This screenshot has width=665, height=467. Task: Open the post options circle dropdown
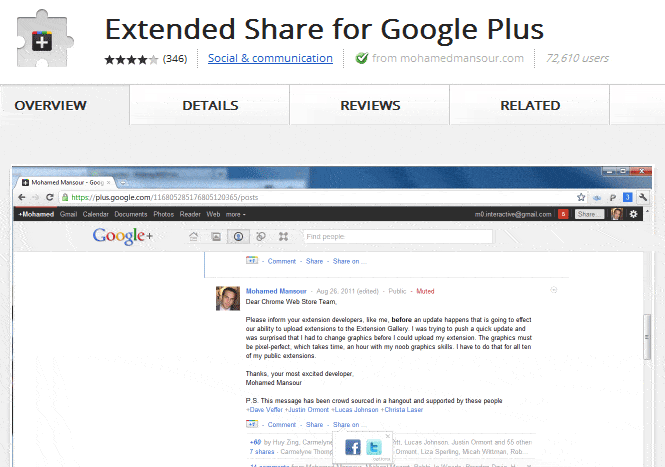[x=553, y=290]
